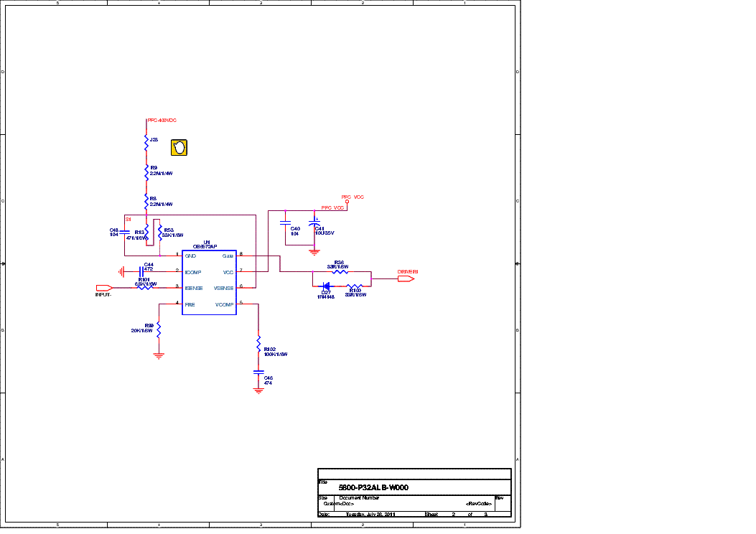The image size is (756, 534).
Task: Select the C44 capacitor symbol
Action: pyautogui.click(x=141, y=272)
